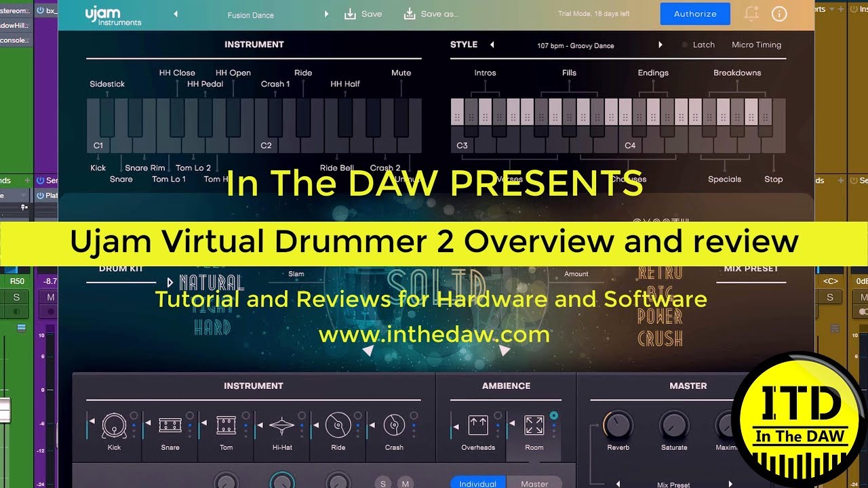Select next style with right arrow
Viewport: 868px width, 488px height.
[x=660, y=45]
